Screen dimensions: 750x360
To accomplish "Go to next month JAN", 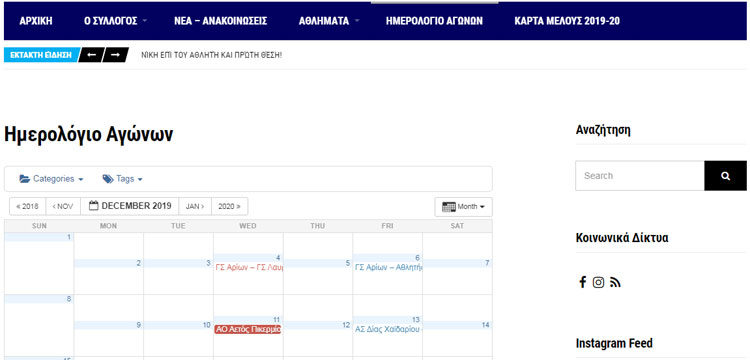I will point(195,207).
